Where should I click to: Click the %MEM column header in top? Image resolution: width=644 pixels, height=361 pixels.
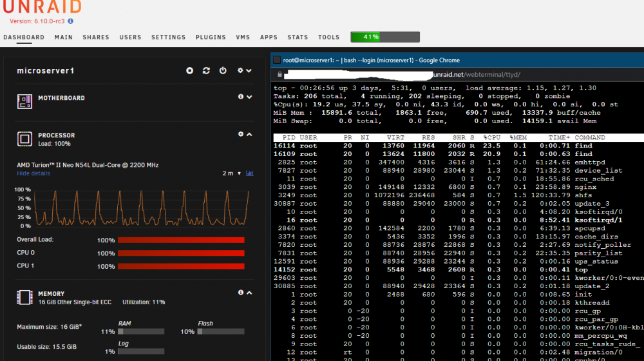click(518, 137)
